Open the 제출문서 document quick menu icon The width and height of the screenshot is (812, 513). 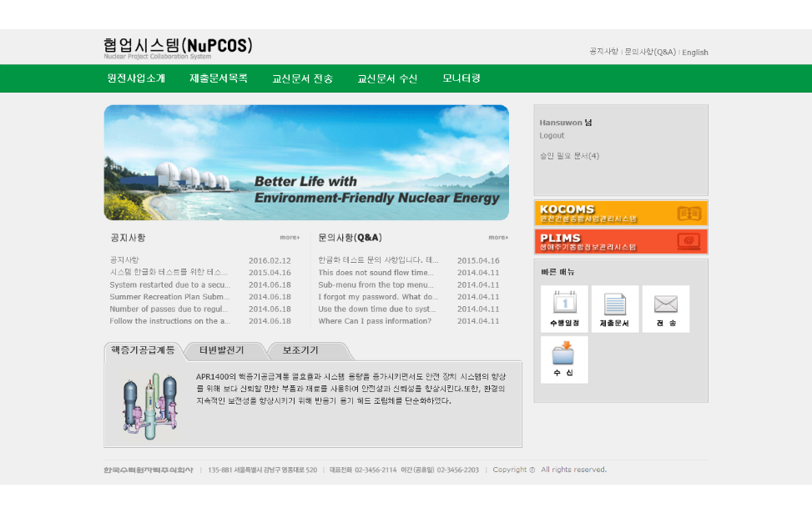tap(615, 309)
